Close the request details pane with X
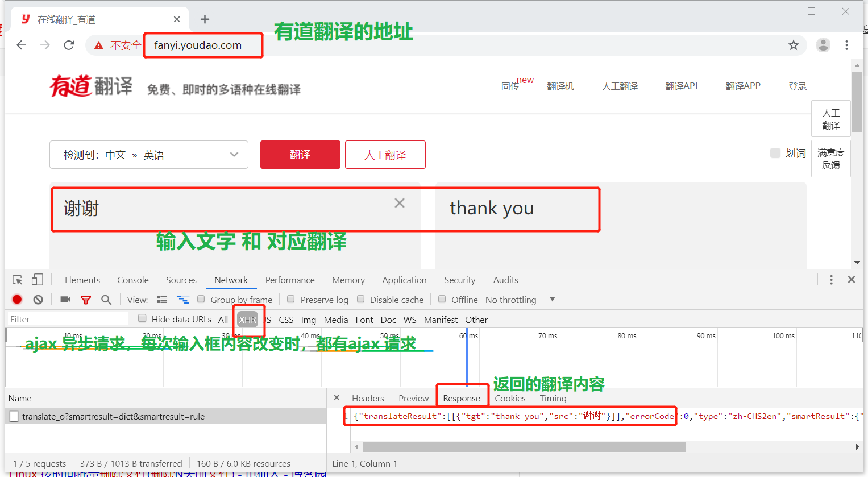This screenshot has width=868, height=477. coord(337,398)
